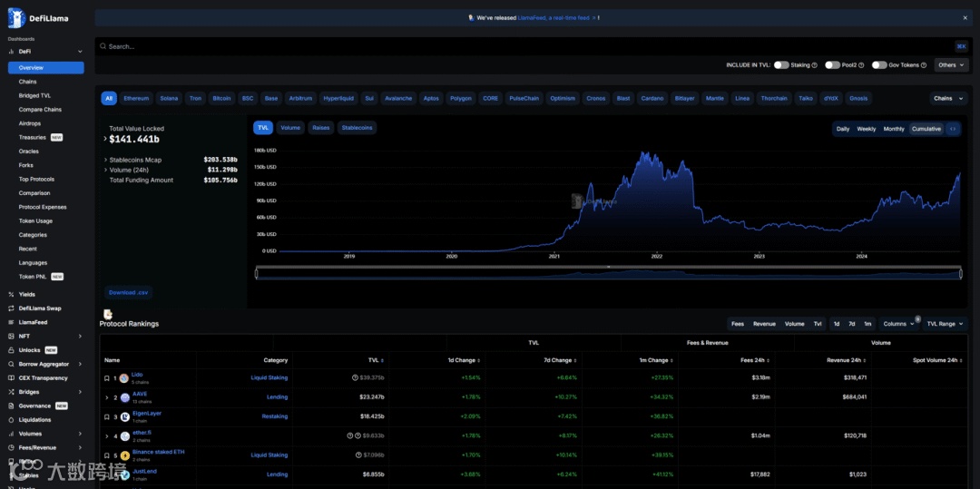
Task: Expand the Total Value Locked breakdown
Action: [105, 140]
